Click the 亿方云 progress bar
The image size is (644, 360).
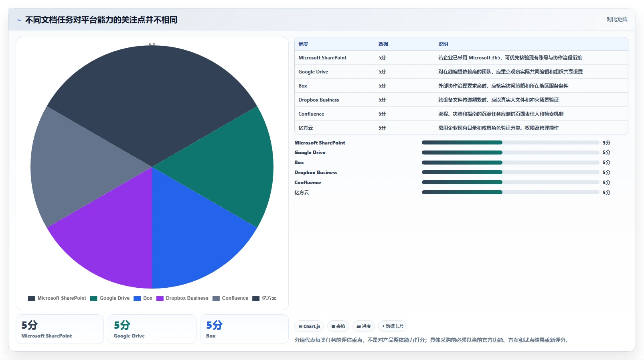(510, 192)
